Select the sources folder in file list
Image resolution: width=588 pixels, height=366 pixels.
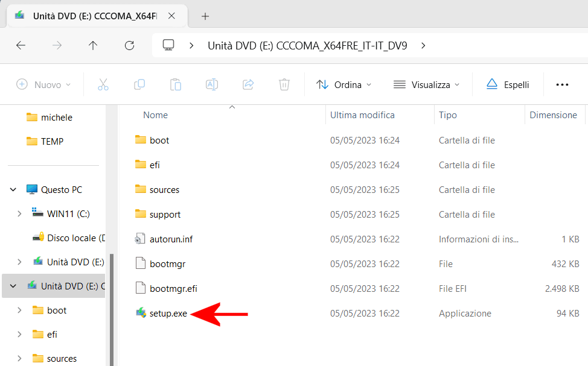point(164,189)
